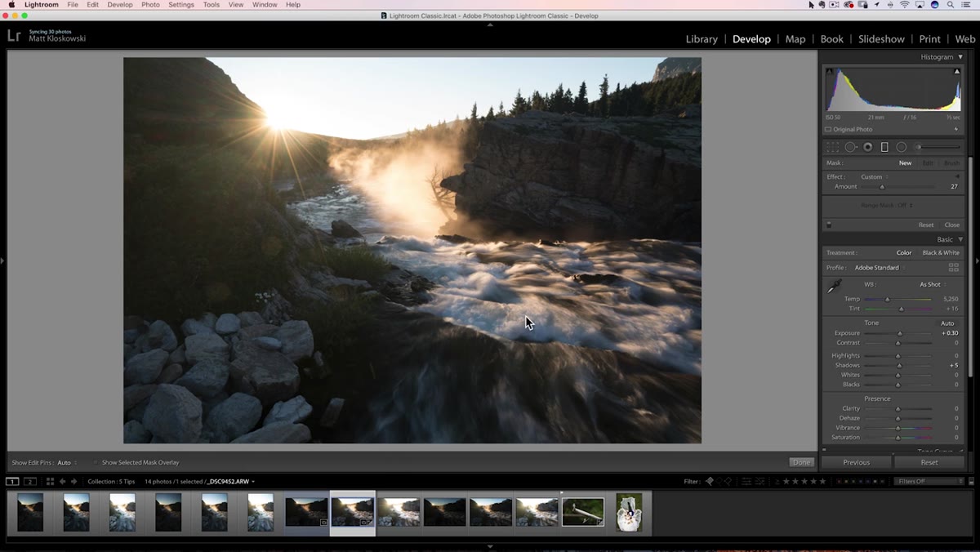The width and height of the screenshot is (980, 552).
Task: Filter by the red color label swatch
Action: coord(839,482)
